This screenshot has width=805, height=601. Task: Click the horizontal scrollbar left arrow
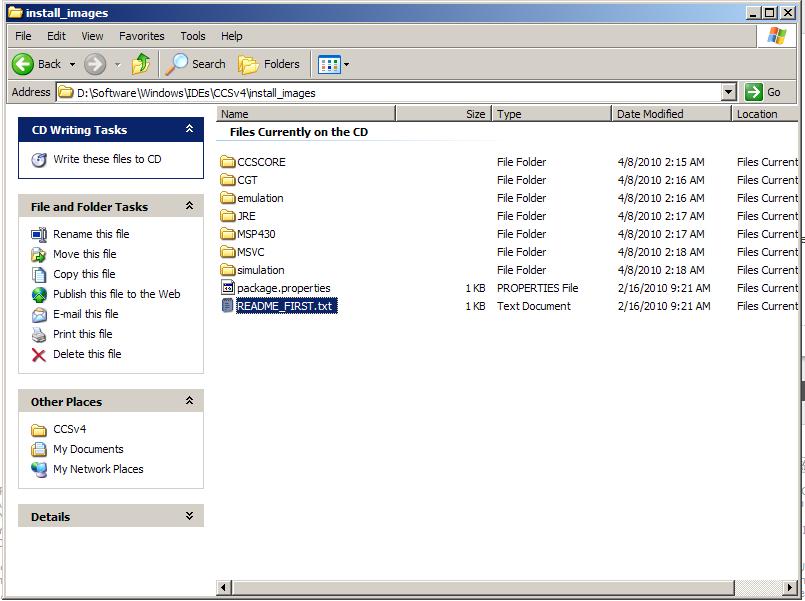coord(223,587)
